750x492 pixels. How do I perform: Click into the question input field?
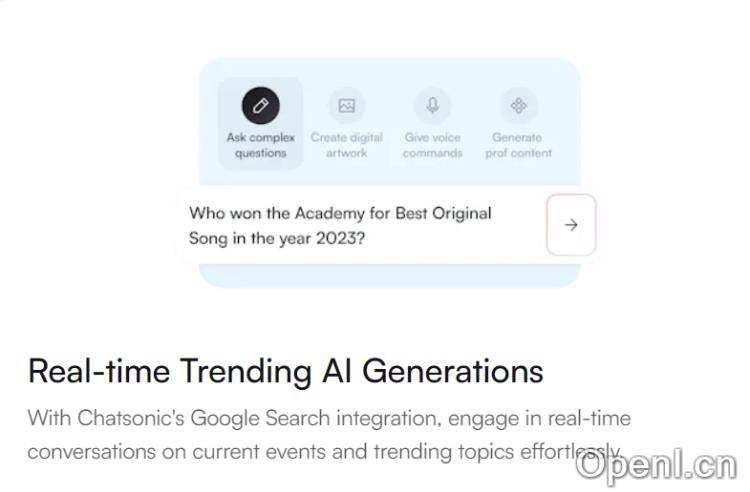(x=360, y=226)
